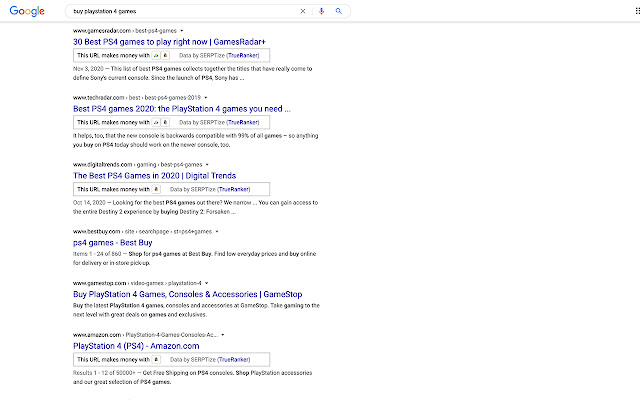Click snippet 'Results 1 - 12 of 50000+'

193,377
